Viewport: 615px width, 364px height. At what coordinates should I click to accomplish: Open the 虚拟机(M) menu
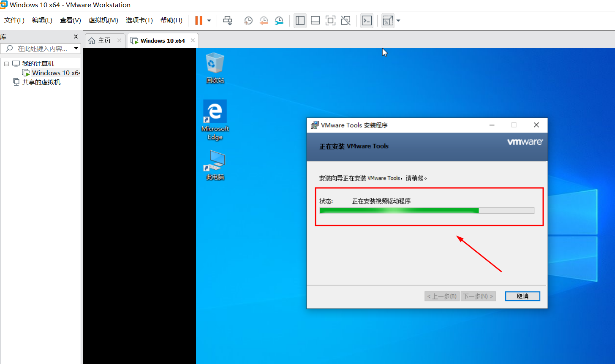(103, 20)
